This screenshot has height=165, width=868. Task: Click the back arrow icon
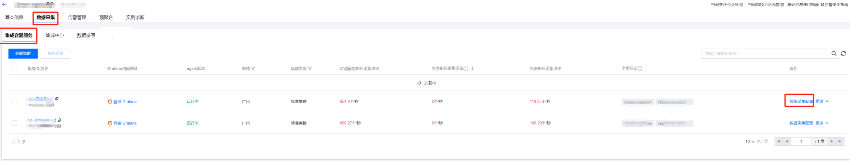coord(4,4)
